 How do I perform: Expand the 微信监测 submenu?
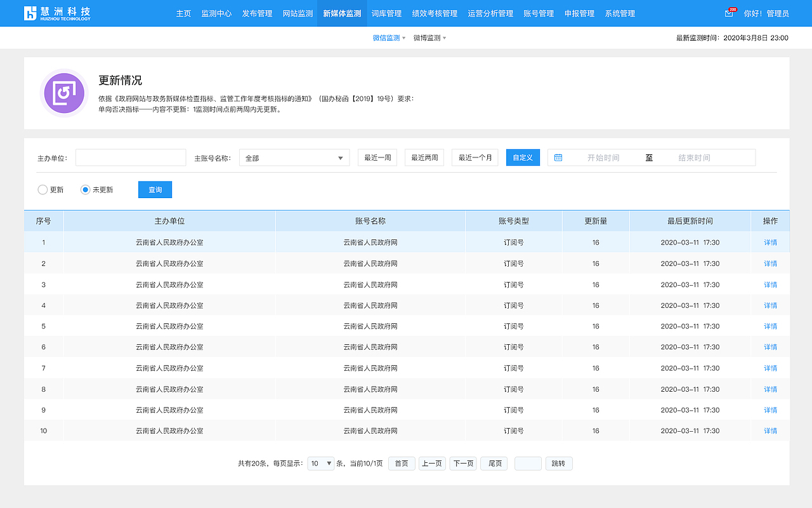pyautogui.click(x=388, y=37)
